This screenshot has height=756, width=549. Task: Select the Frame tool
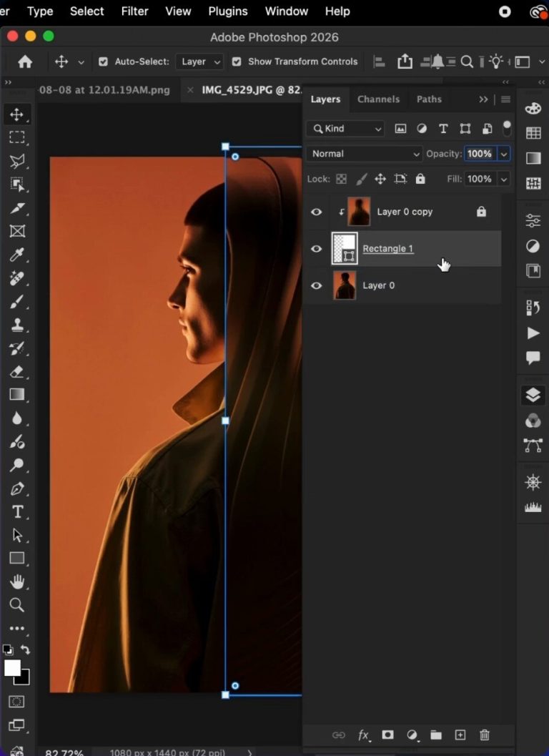pyautogui.click(x=17, y=231)
